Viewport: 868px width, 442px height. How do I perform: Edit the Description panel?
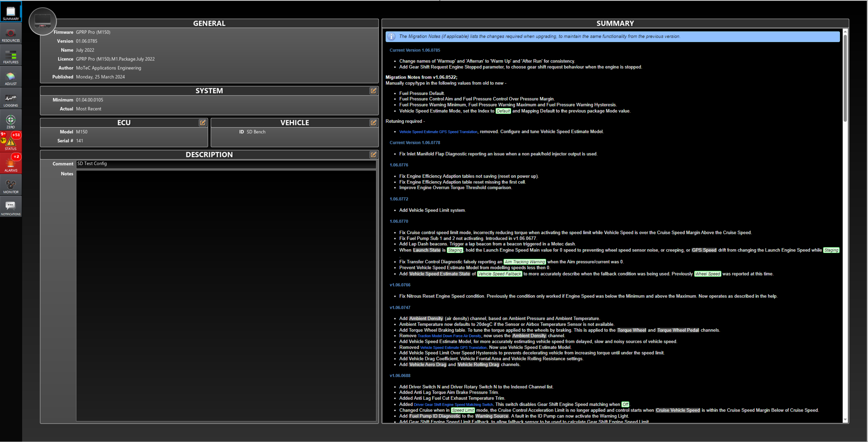coord(373,155)
